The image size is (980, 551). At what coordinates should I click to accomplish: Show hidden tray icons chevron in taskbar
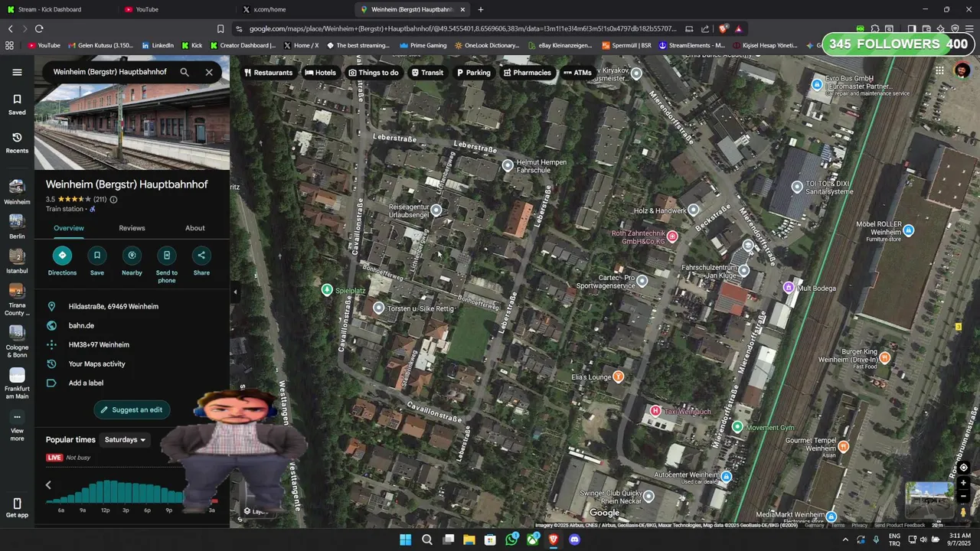pos(845,540)
